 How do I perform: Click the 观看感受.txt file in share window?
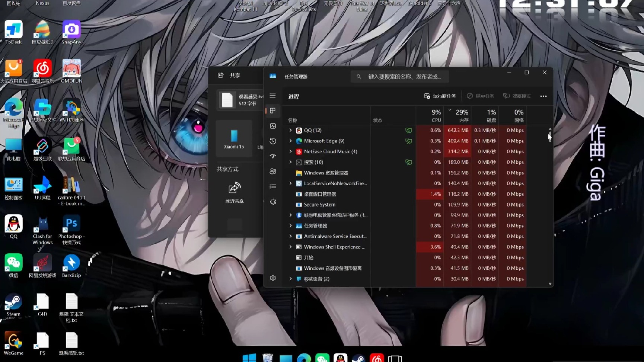[240, 100]
